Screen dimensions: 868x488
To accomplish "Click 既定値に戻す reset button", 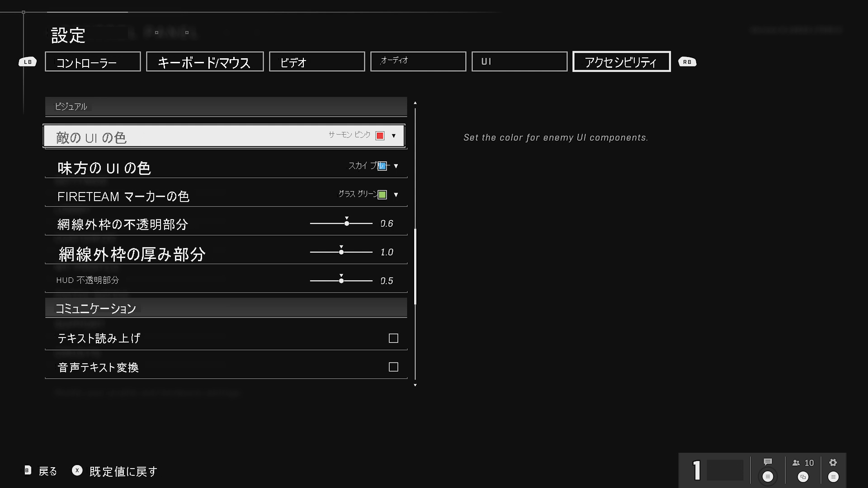I will pos(123,471).
